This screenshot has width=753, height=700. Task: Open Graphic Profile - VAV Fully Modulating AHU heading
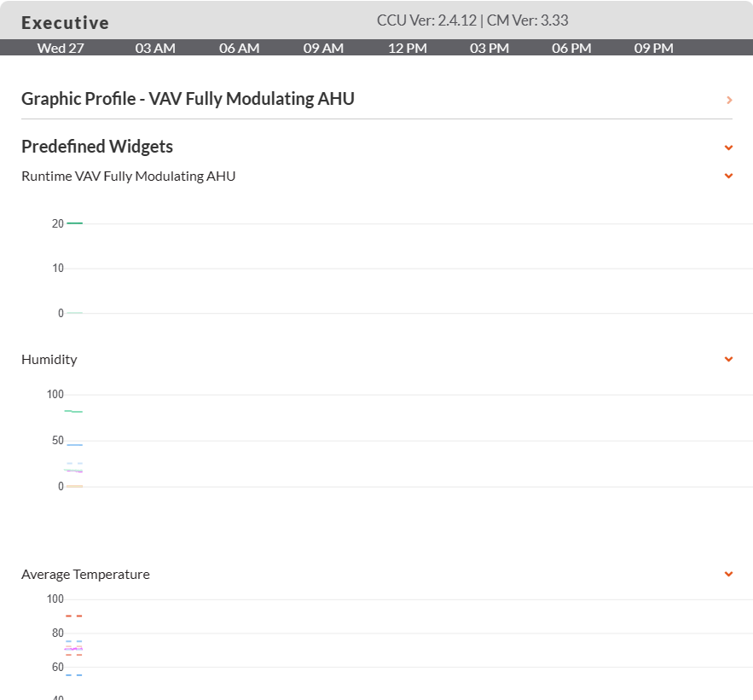[188, 99]
